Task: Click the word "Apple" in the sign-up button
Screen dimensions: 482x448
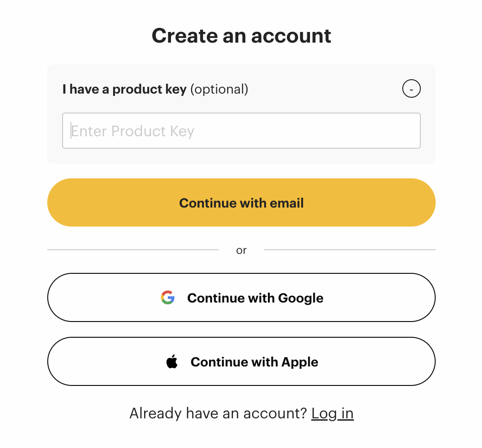Action: pos(299,362)
